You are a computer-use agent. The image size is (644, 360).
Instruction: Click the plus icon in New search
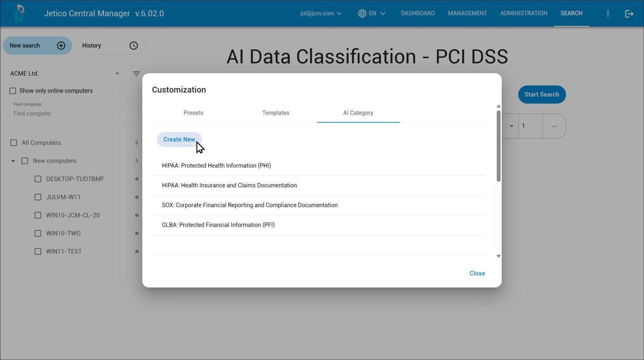pos(61,46)
